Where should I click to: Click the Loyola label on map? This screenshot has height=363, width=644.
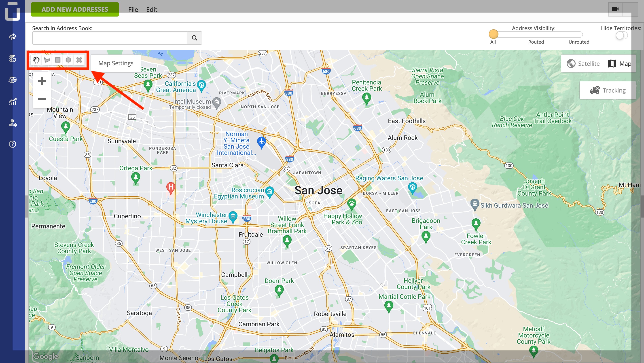point(48,178)
